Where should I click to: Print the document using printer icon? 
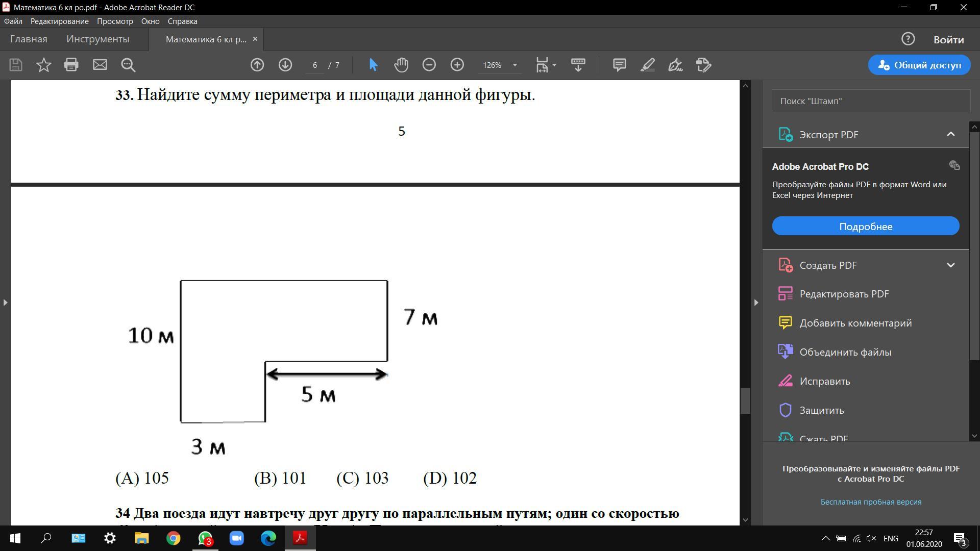(71, 65)
